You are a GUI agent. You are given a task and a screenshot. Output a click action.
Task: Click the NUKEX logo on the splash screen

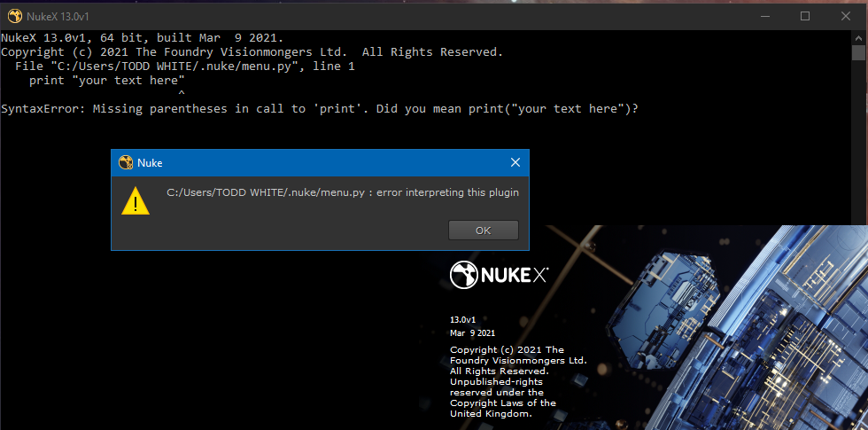(x=500, y=276)
